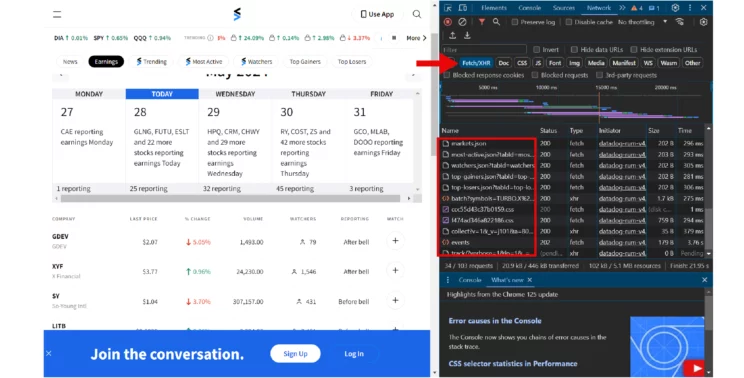
Task: Click calendar horizontal scrollbar
Action: (231, 198)
